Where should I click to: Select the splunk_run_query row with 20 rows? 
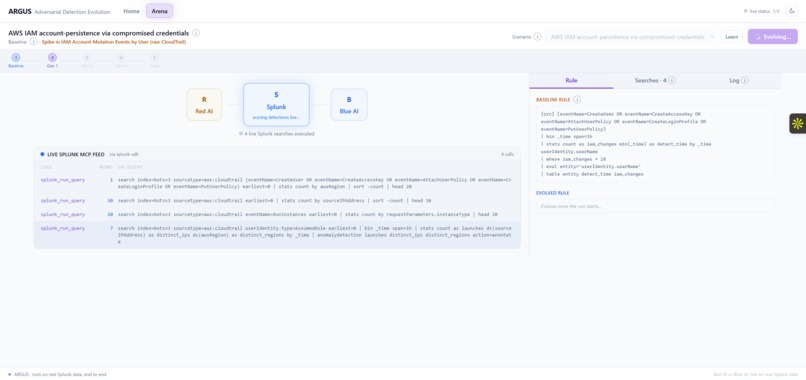tap(277, 214)
